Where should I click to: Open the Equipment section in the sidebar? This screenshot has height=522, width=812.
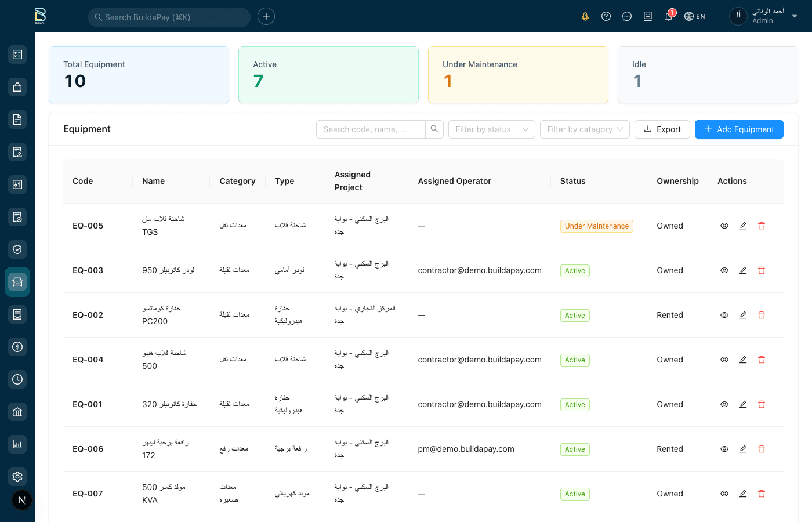pyautogui.click(x=17, y=282)
